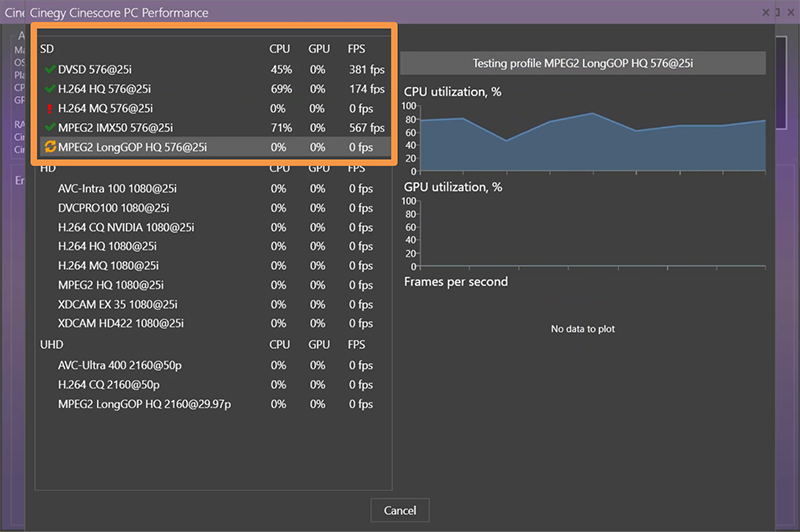Click the GPU utilization chart area
The height and width of the screenshot is (532, 800).
(592, 234)
